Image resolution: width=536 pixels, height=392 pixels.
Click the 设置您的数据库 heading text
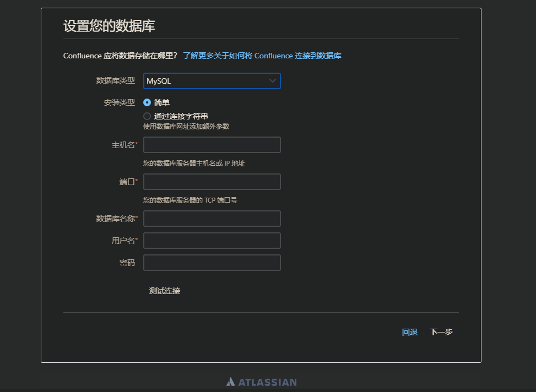pos(110,26)
